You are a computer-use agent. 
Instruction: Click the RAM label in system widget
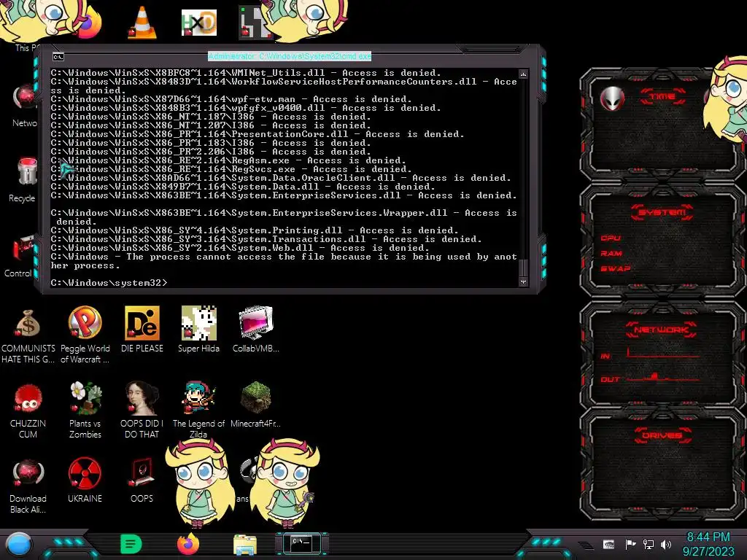[x=611, y=253]
